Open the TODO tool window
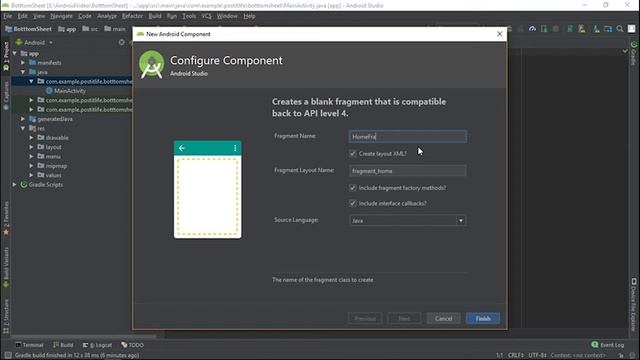 point(133,345)
